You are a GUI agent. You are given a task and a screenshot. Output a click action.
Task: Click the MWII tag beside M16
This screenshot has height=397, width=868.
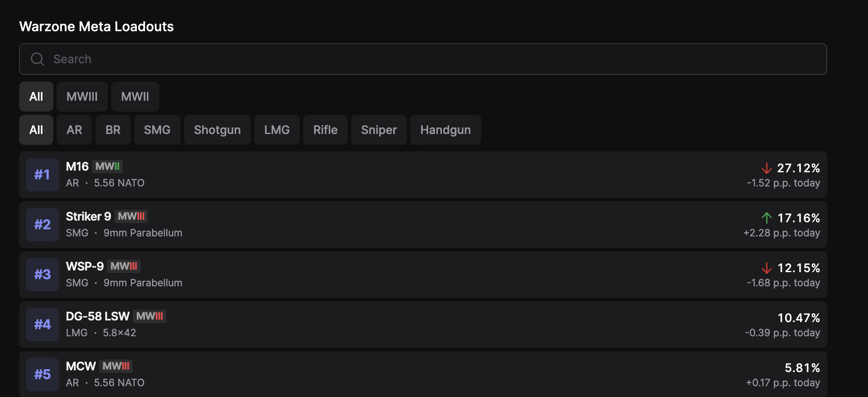click(107, 166)
